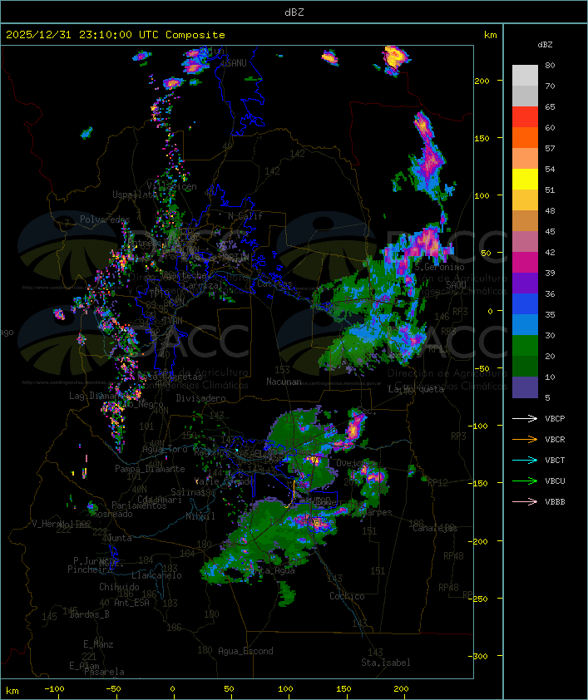Click the 2025/12/31 23:10:00 UTC Composite timestamp
The height and width of the screenshot is (700, 588).
click(116, 35)
